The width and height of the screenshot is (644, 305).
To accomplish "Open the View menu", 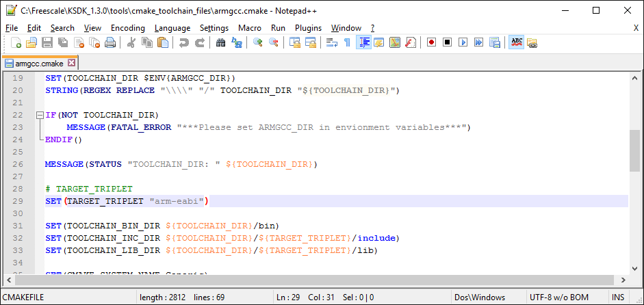I will coord(92,28).
